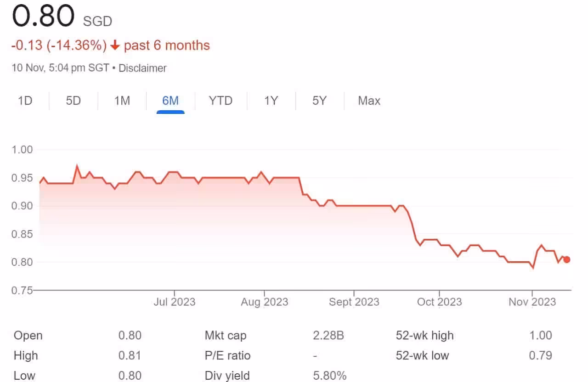The width and height of the screenshot is (588, 382).
Task: Show the YTD chart range
Action: click(x=221, y=101)
